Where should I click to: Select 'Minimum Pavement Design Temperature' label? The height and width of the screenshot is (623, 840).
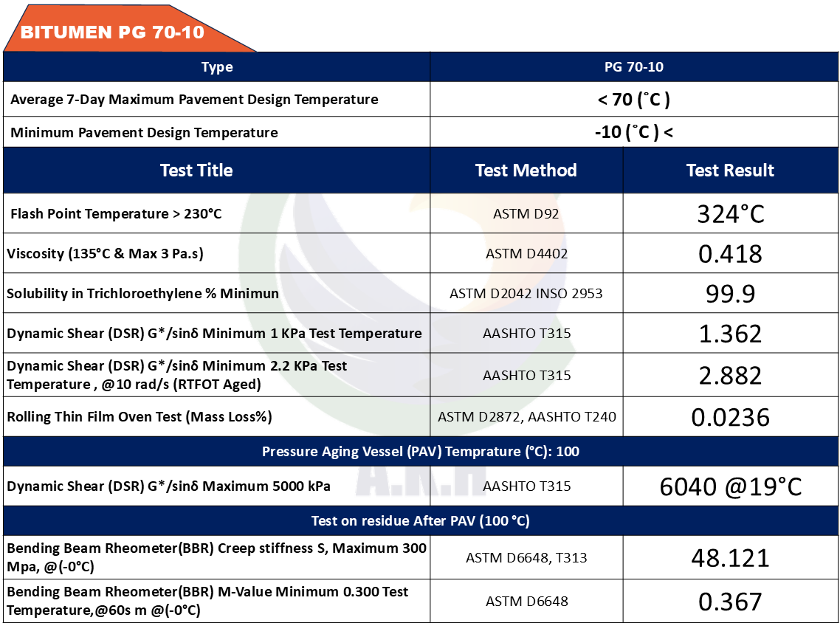144,133
